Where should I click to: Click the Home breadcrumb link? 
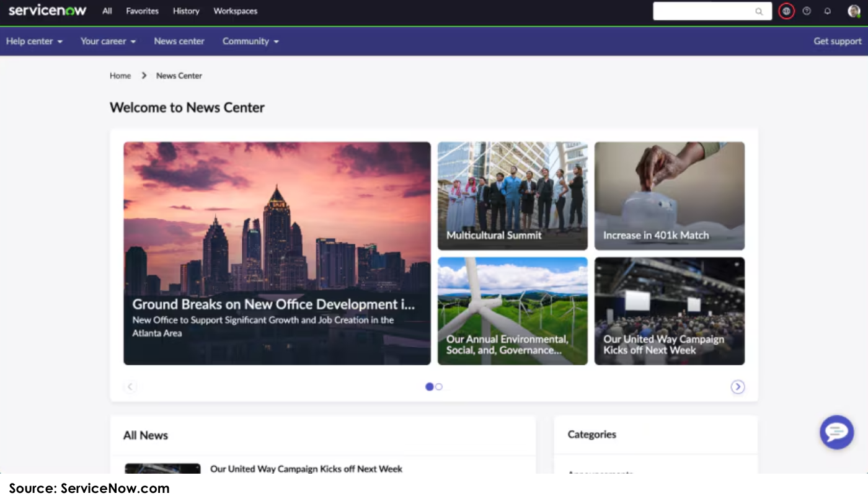pyautogui.click(x=120, y=75)
